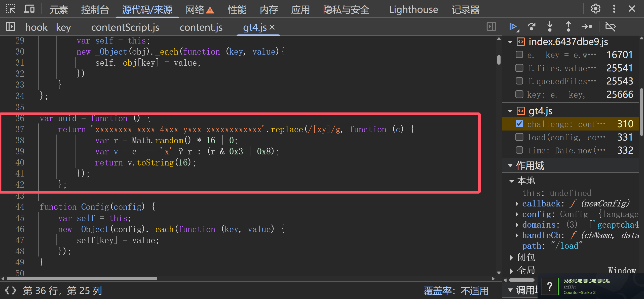This screenshot has height=299, width=644.
Task: Step into next function call
Action: click(550, 27)
